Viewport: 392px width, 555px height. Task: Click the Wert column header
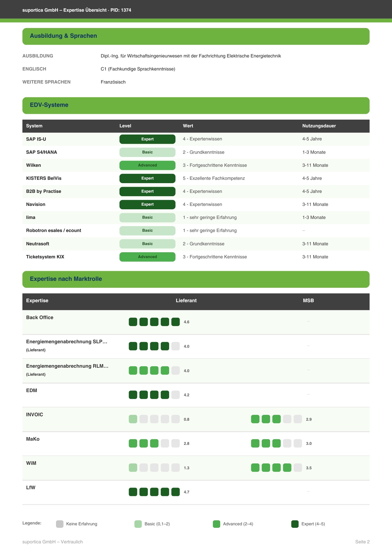click(188, 126)
